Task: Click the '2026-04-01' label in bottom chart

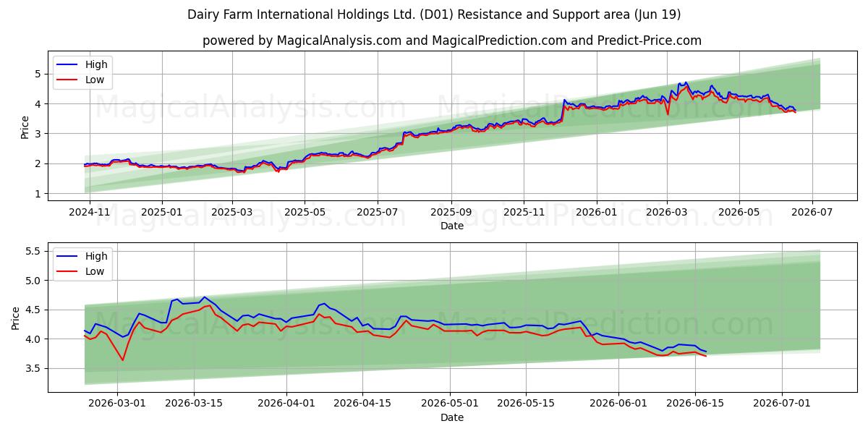Action: pos(286,404)
